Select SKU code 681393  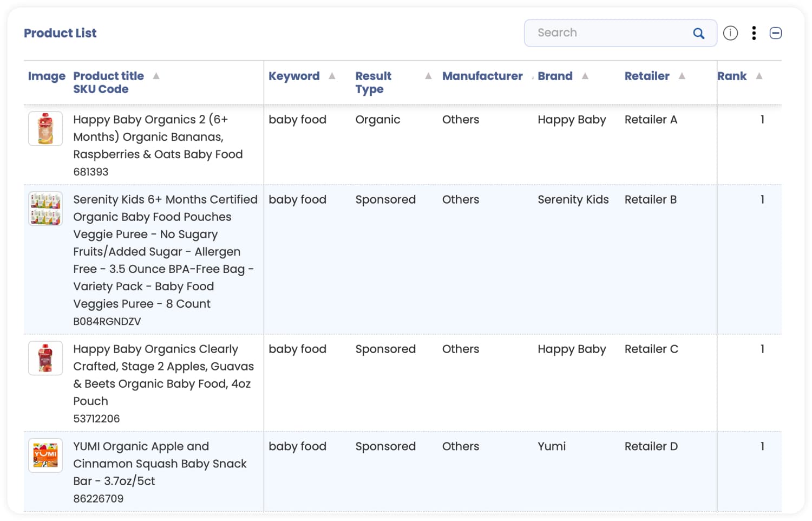pos(91,172)
